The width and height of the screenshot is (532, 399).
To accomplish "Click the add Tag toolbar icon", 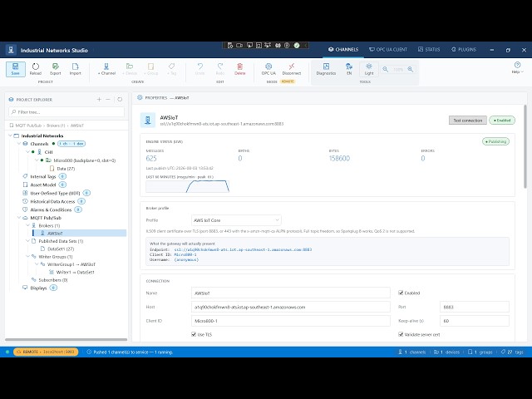I will pyautogui.click(x=172, y=69).
